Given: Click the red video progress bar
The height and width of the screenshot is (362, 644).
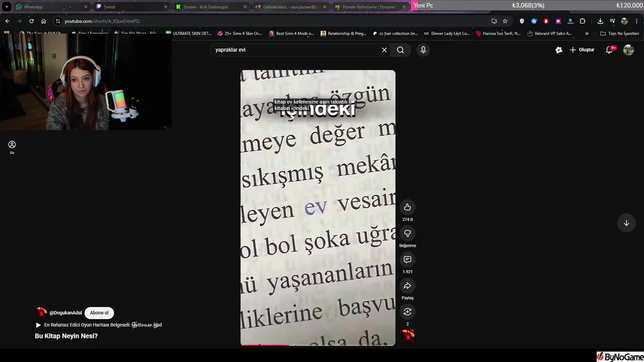Looking at the screenshot, I should (x=265, y=345).
